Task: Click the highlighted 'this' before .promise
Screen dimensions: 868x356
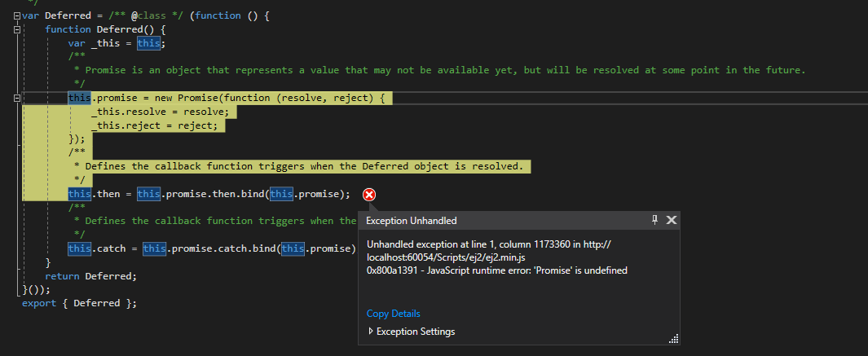Action: (79, 98)
